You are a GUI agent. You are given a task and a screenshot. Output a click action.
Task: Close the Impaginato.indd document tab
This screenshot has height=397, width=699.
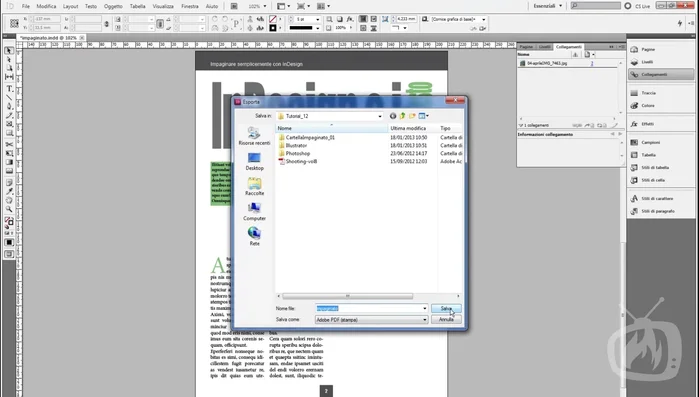(82, 38)
